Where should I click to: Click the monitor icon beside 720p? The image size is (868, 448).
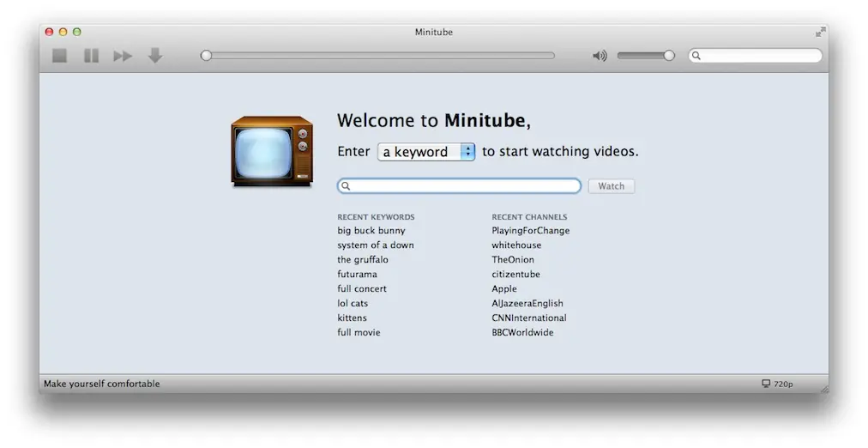click(766, 384)
